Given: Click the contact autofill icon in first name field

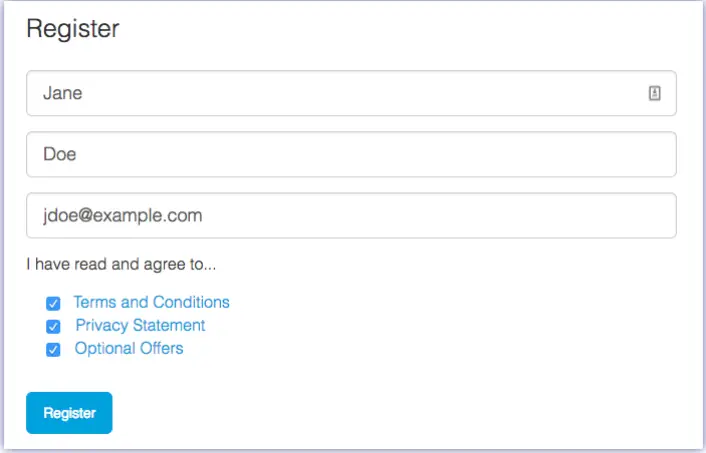Looking at the screenshot, I should click(x=655, y=93).
